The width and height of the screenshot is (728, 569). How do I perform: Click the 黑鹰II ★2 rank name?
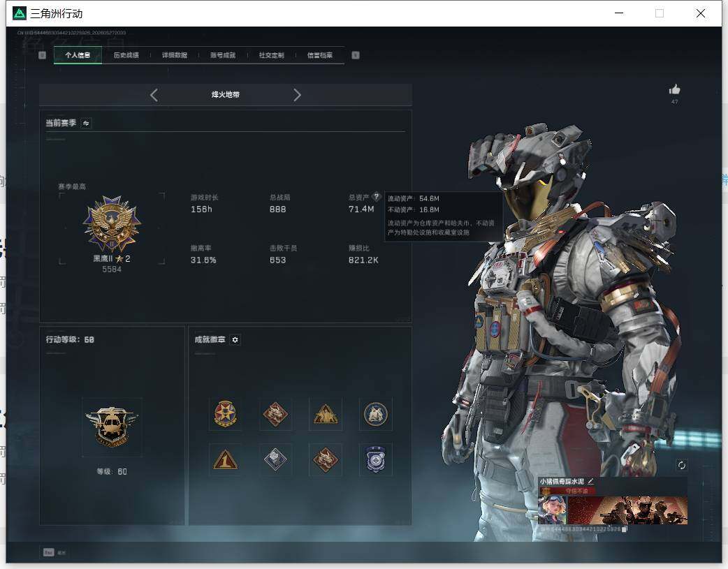(x=112, y=258)
